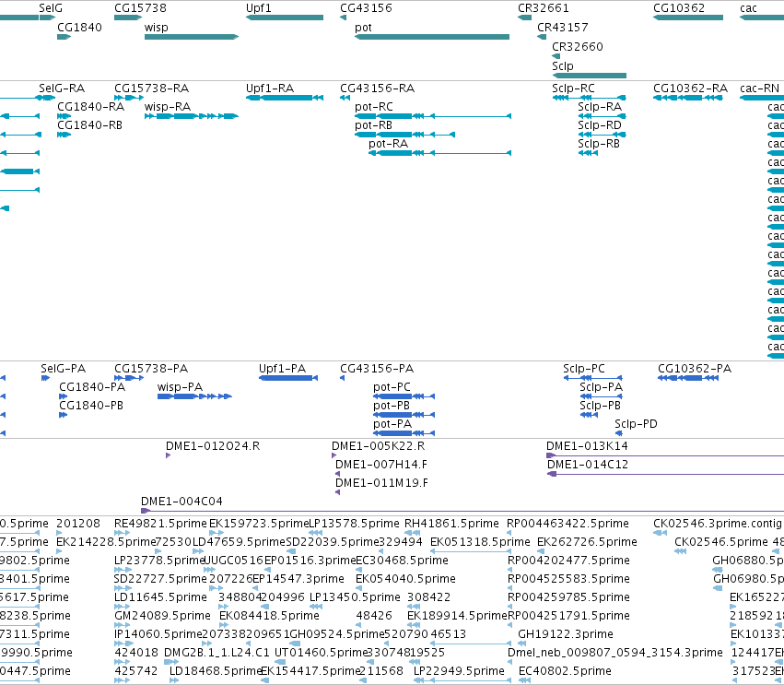Select the Sclp-RA transcript label
Image resolution: width=784 pixels, height=685 pixels.
[x=600, y=107]
